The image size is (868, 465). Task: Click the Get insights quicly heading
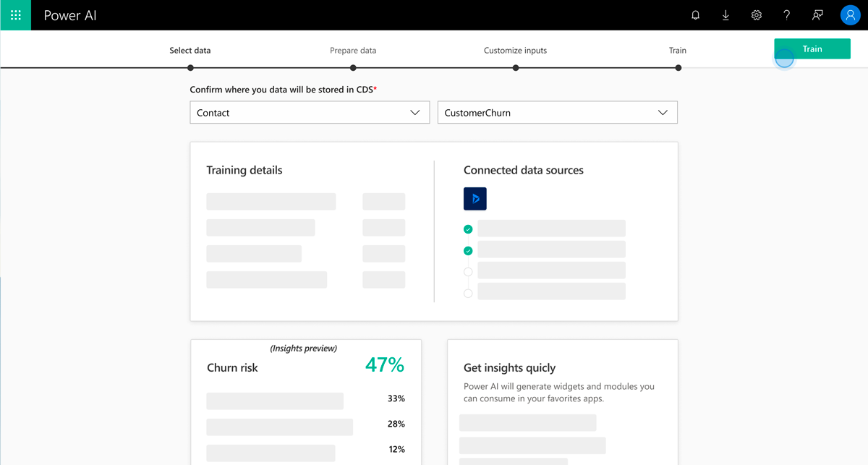tap(510, 368)
